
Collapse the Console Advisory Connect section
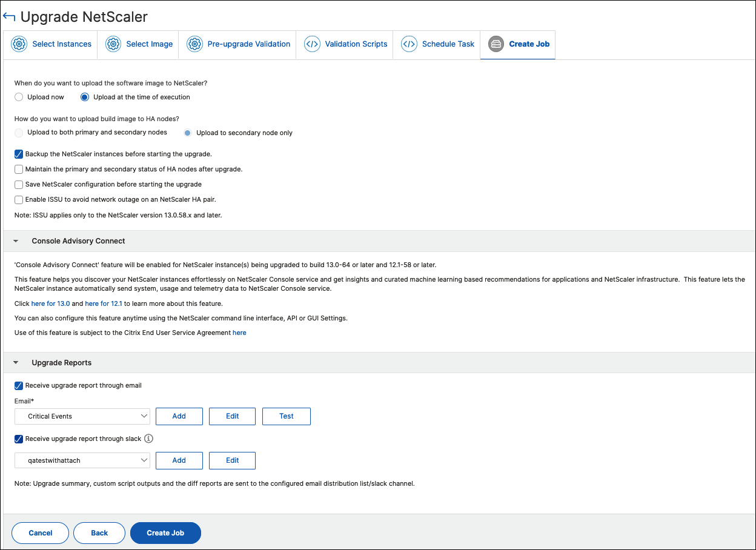16,241
